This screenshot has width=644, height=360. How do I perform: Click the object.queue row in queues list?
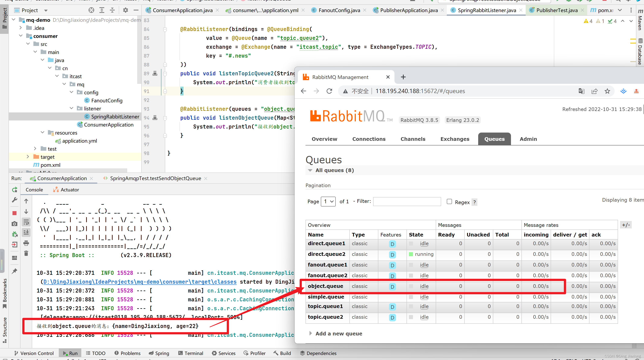pos(325,286)
